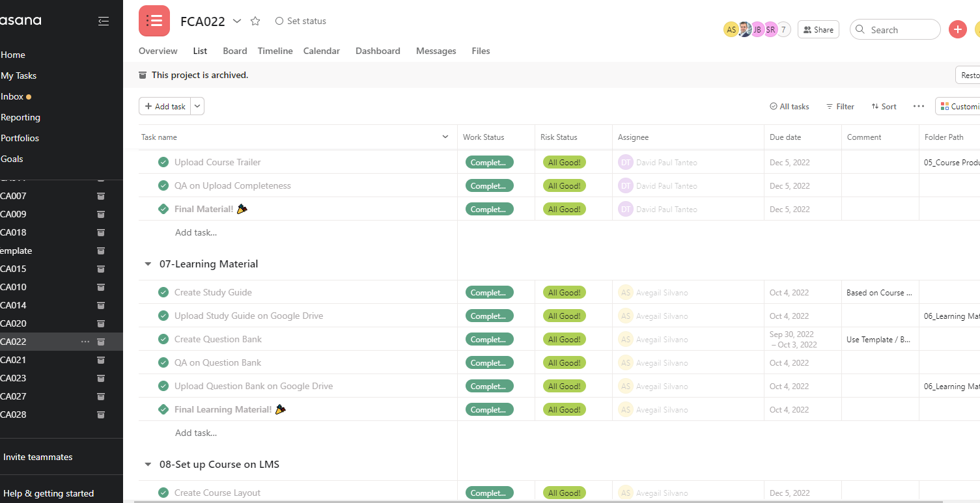Open the Add task dropdown arrow
The width and height of the screenshot is (980, 503).
point(197,106)
